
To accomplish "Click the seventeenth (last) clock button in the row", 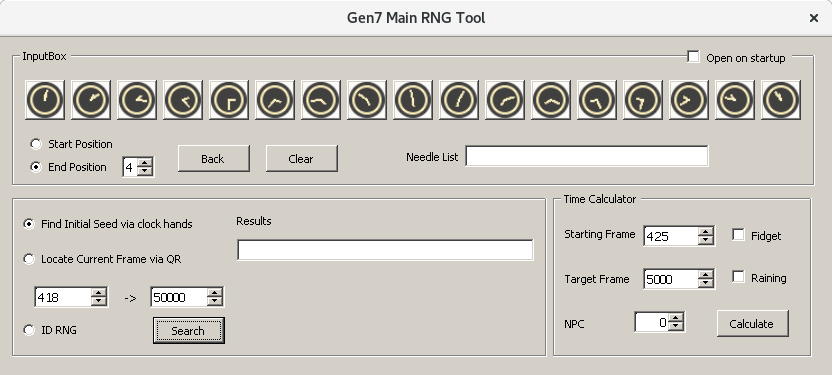I will tap(781, 100).
